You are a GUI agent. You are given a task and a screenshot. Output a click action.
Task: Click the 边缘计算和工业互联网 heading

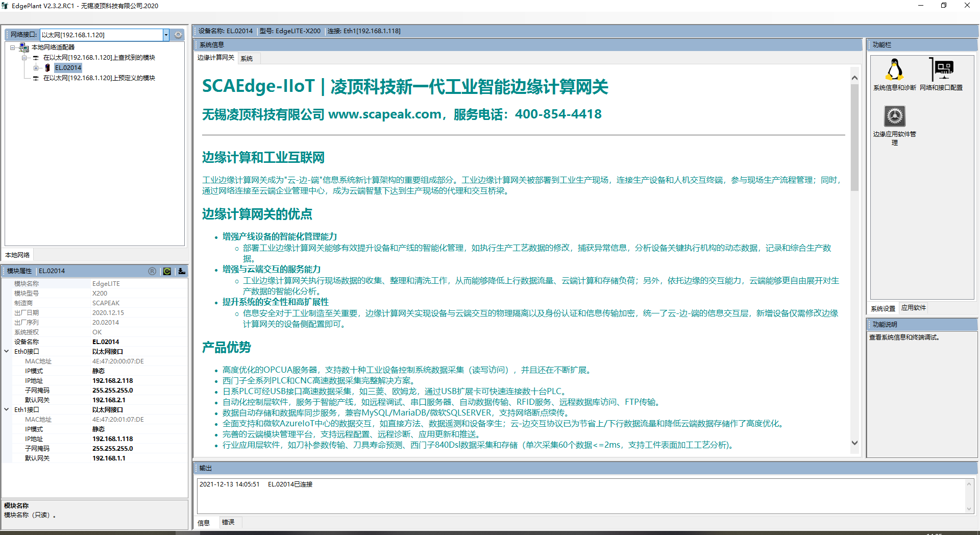[263, 158]
